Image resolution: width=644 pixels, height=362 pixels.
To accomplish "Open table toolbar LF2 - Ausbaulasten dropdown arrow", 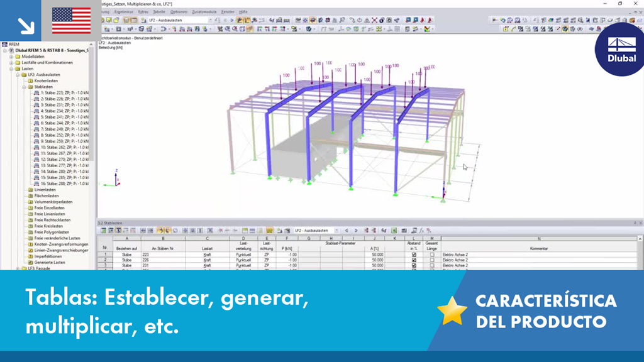I will [x=337, y=231].
